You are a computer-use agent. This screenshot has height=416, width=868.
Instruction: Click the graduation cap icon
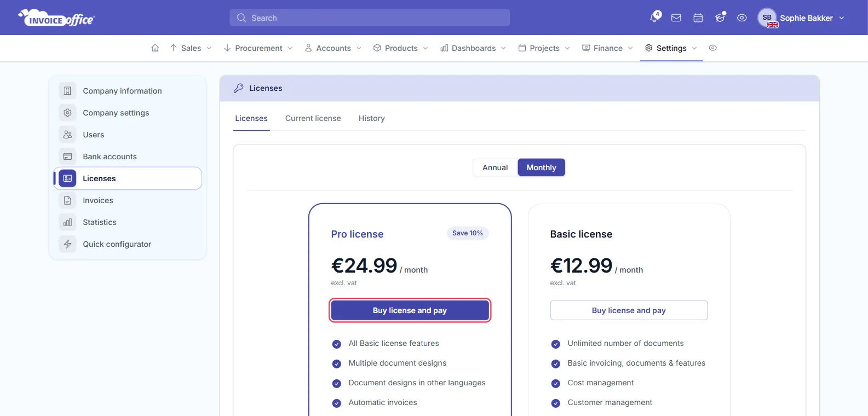tap(720, 18)
